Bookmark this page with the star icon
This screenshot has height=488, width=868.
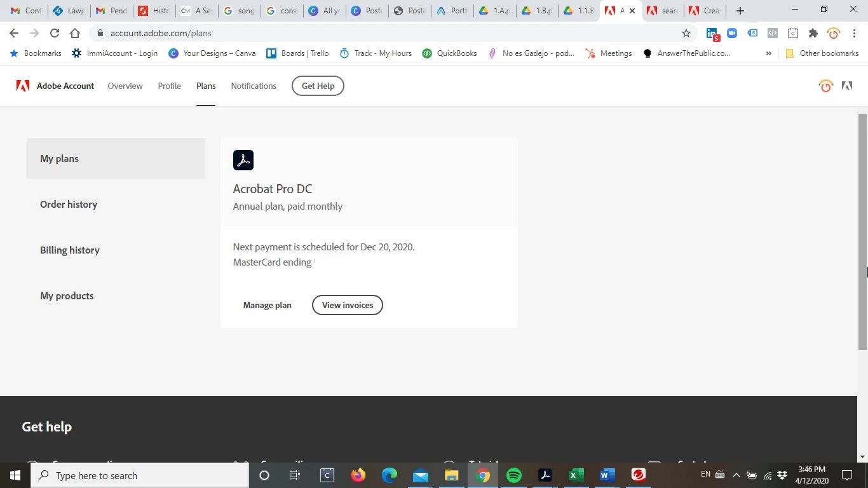point(686,33)
